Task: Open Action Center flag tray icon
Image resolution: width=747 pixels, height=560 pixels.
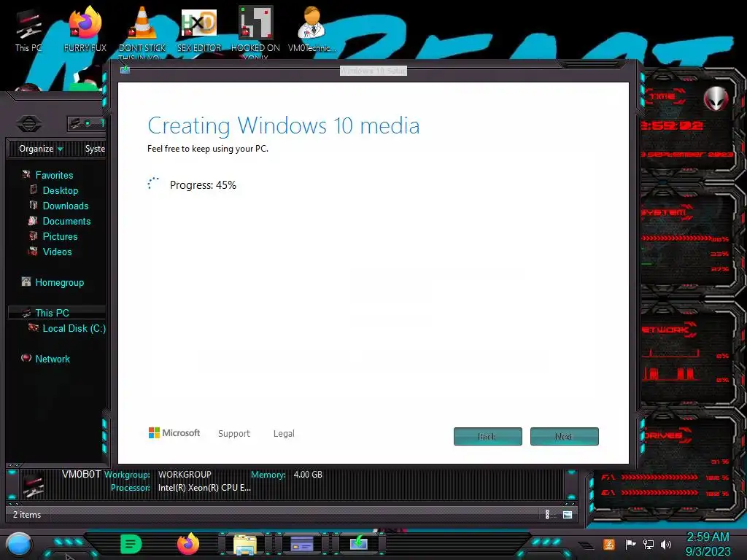Action: tap(630, 544)
